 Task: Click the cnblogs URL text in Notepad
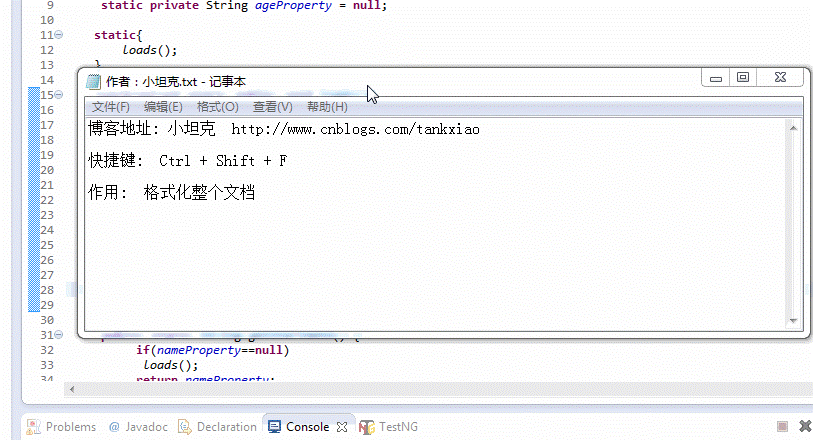[355, 129]
